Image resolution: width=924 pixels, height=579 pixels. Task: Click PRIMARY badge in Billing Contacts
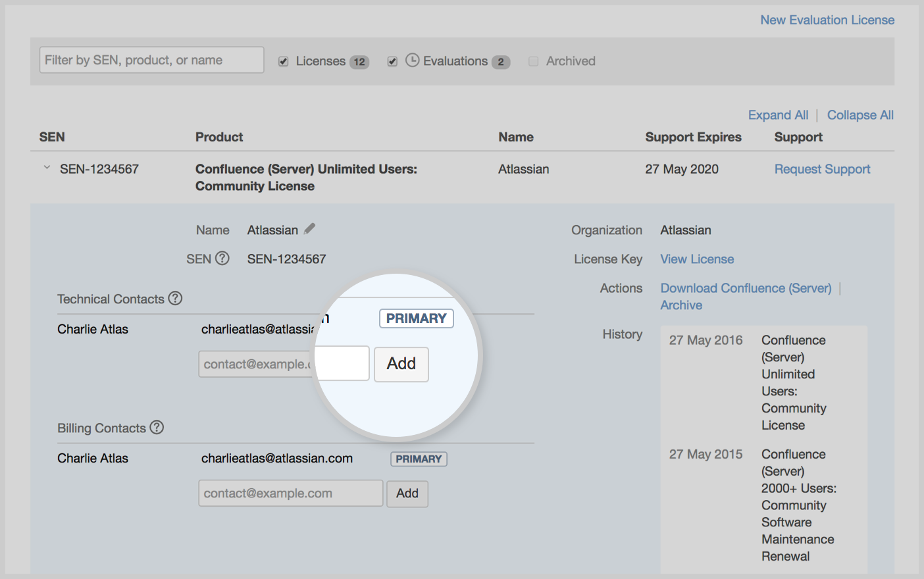click(x=419, y=459)
